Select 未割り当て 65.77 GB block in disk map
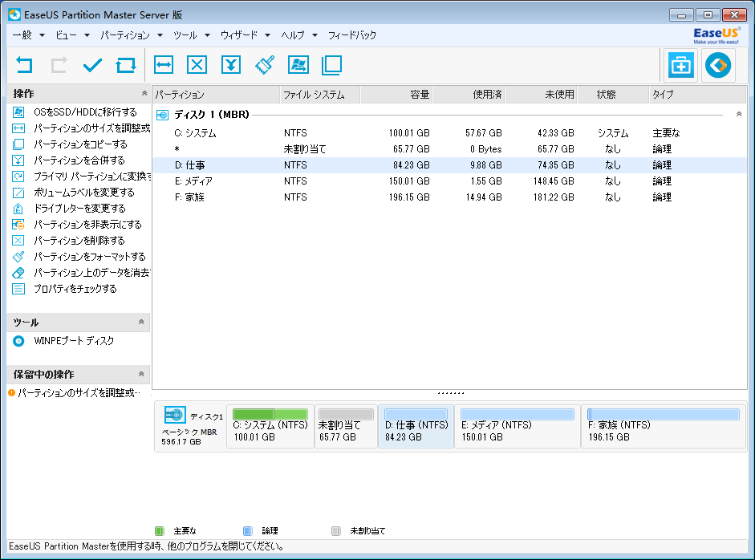This screenshot has width=755, height=560. click(346, 426)
